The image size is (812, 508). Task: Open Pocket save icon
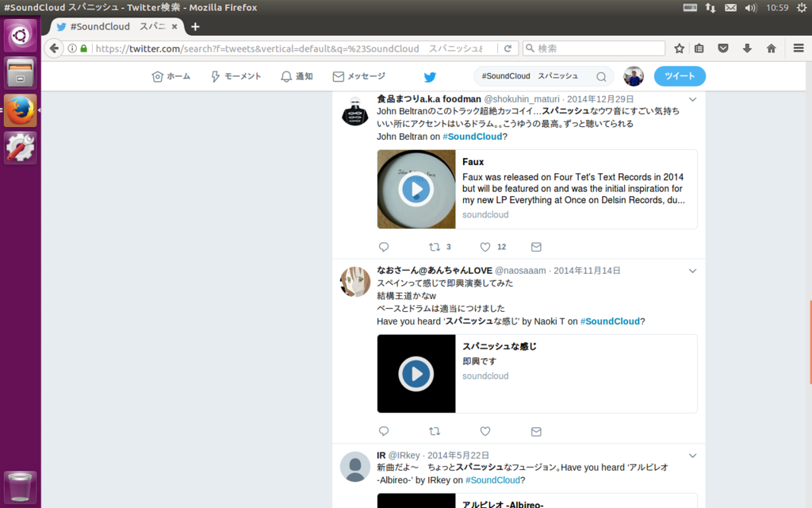(x=723, y=48)
